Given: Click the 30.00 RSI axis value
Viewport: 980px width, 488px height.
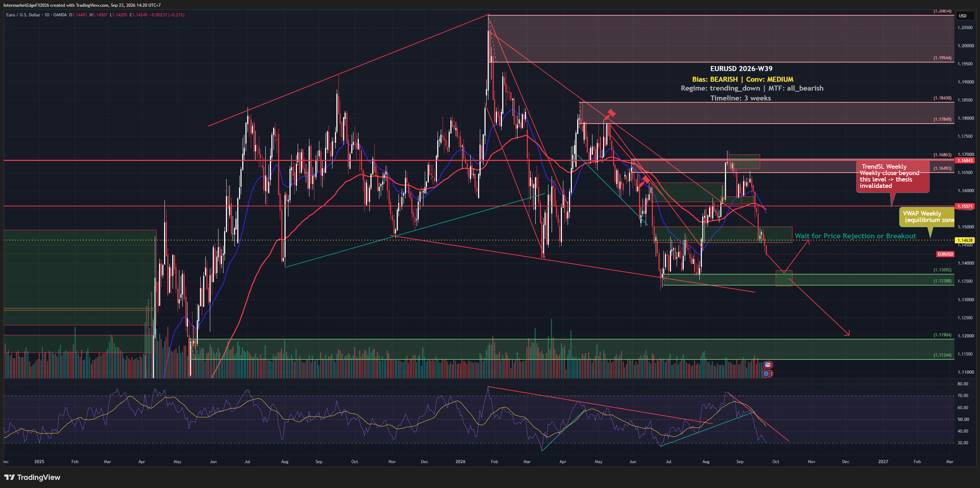Looking at the screenshot, I should pyautogui.click(x=963, y=443).
